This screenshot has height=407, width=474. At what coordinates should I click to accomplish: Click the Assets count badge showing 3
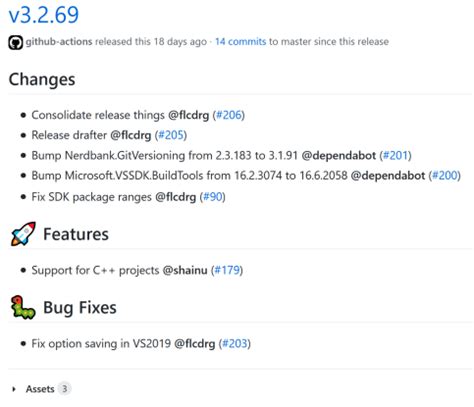click(64, 389)
